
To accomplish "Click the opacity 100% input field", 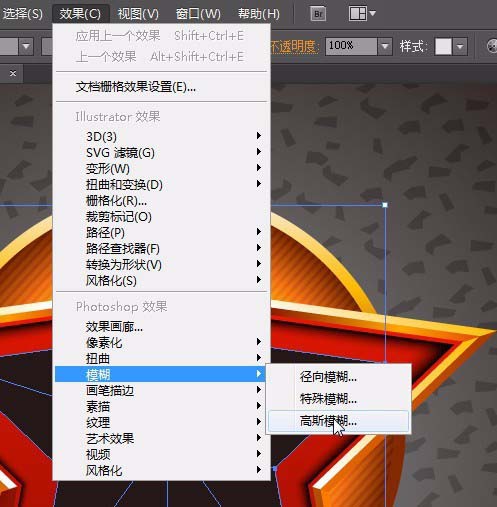I will [x=351, y=46].
